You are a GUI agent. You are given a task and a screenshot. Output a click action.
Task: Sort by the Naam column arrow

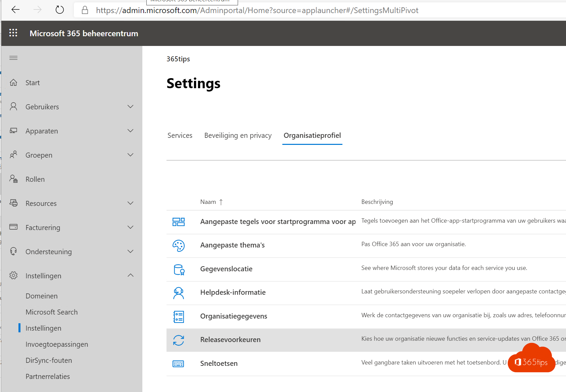(221, 202)
